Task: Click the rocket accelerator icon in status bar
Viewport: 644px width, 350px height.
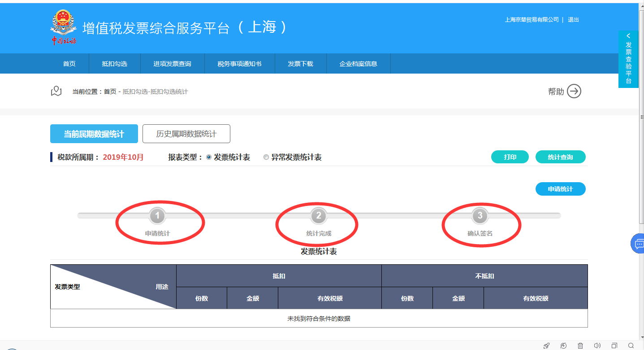Action: point(546,346)
